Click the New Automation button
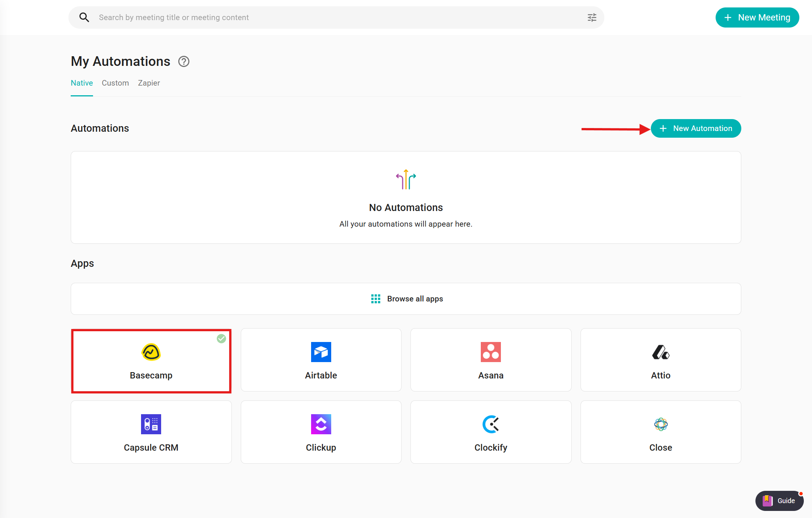 (x=696, y=128)
